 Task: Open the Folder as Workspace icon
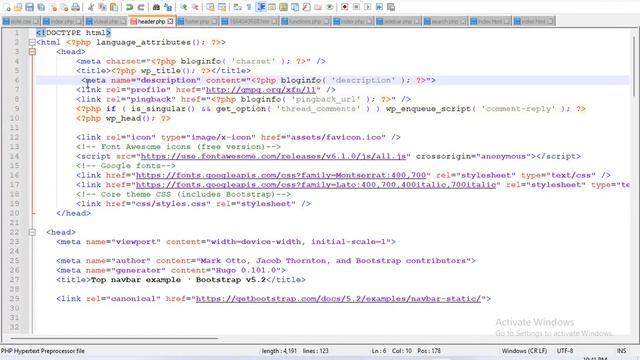(x=318, y=7)
